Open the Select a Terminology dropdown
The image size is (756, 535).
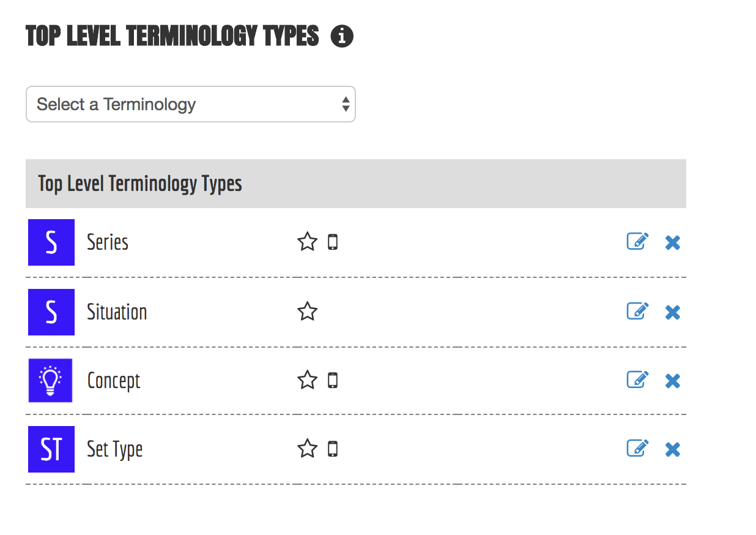click(x=190, y=104)
